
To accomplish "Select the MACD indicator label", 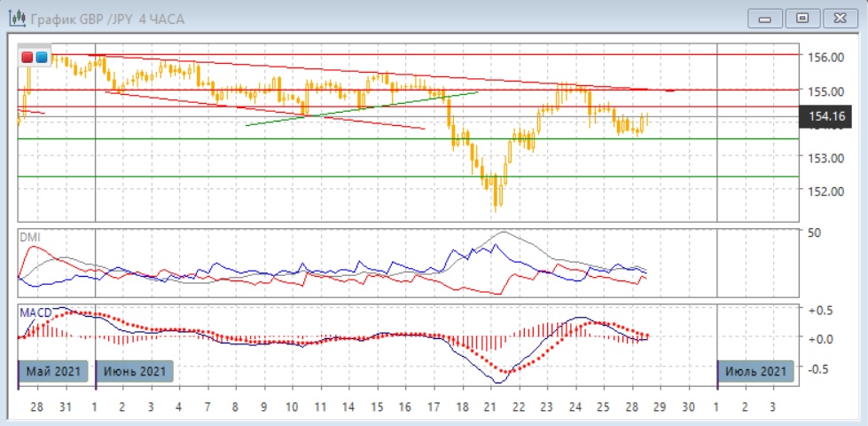I will (x=35, y=312).
